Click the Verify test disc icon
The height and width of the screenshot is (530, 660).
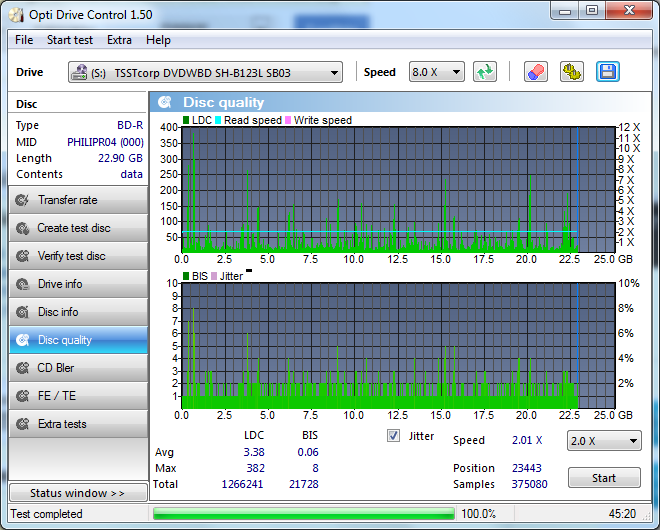pyautogui.click(x=22, y=256)
